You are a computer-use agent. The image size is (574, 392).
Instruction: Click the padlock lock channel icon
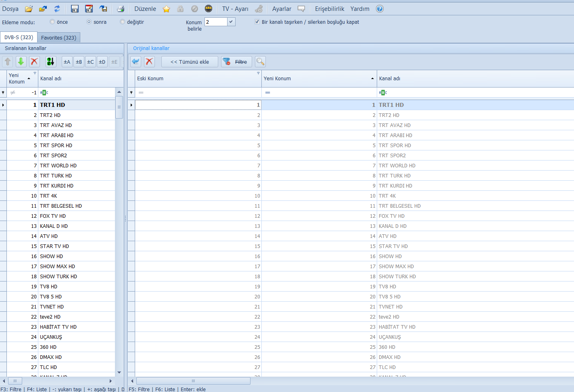coord(180,9)
